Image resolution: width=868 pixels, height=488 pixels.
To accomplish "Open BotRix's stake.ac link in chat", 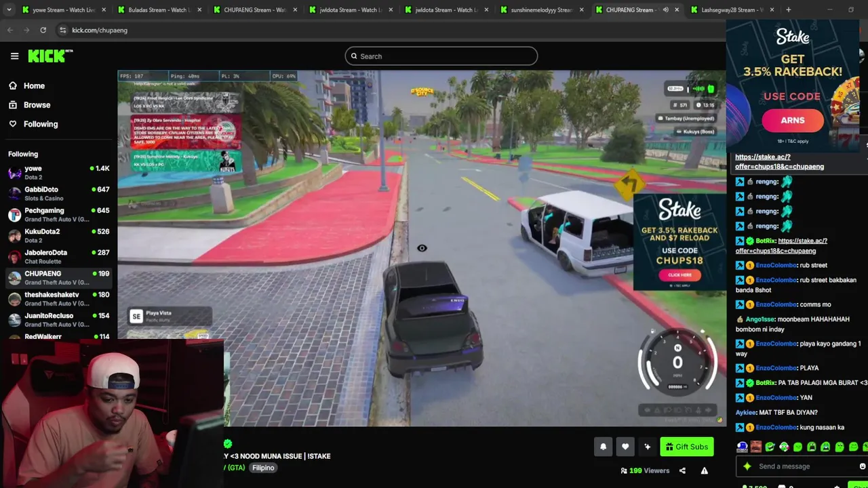I will click(x=781, y=245).
